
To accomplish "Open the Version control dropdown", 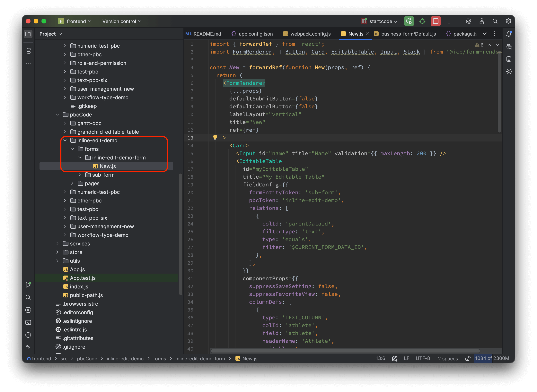I will click(x=122, y=21).
